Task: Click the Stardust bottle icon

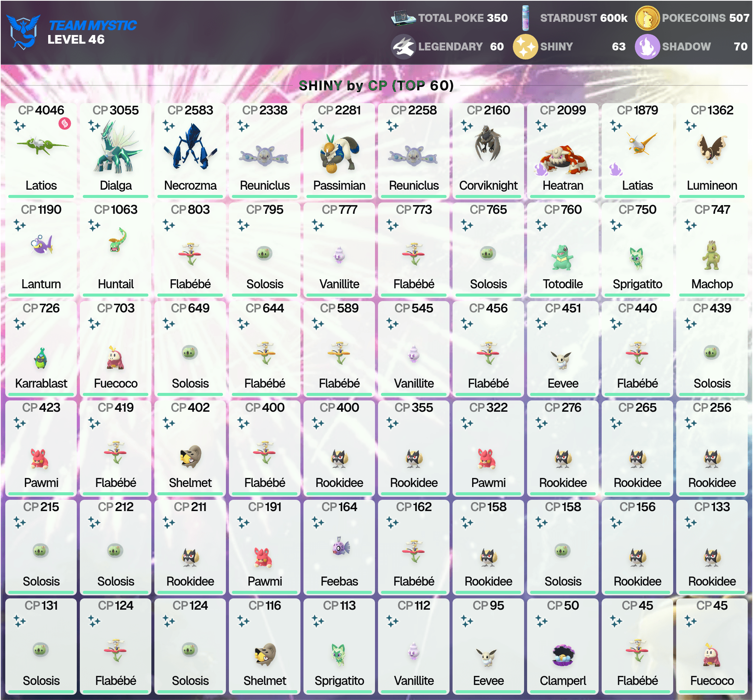Action: 525,18
